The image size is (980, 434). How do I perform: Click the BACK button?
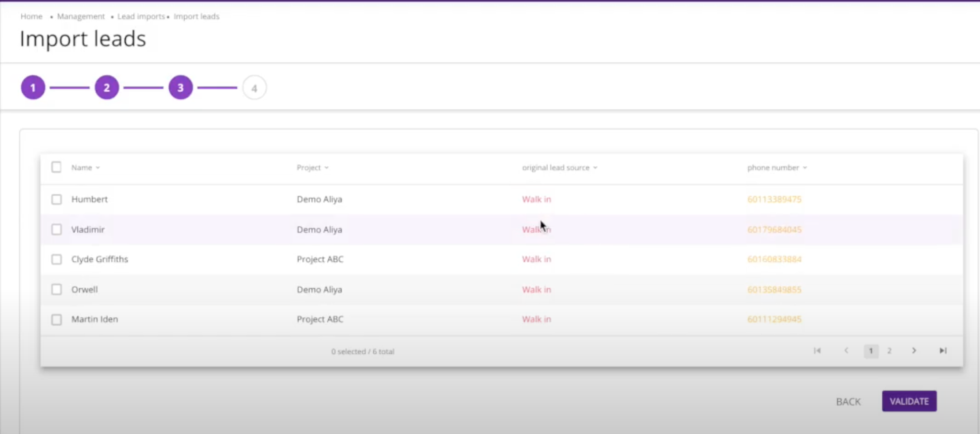848,402
